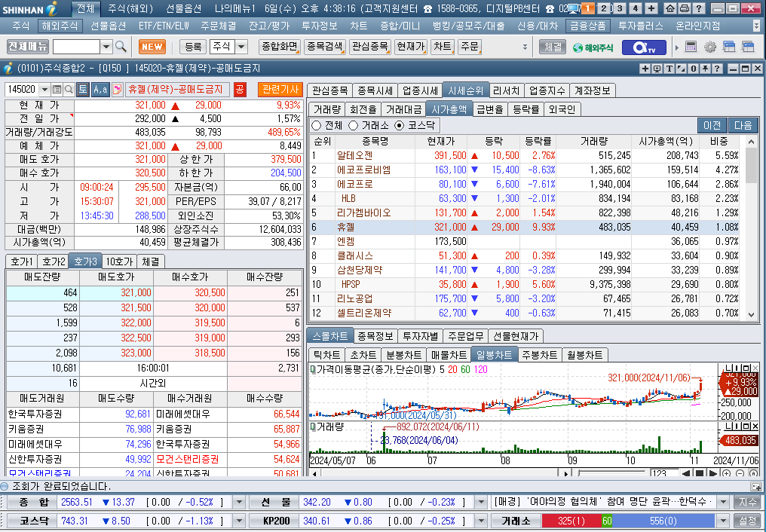Click the menu search input field
The height and width of the screenshot is (532, 766).
[76, 47]
